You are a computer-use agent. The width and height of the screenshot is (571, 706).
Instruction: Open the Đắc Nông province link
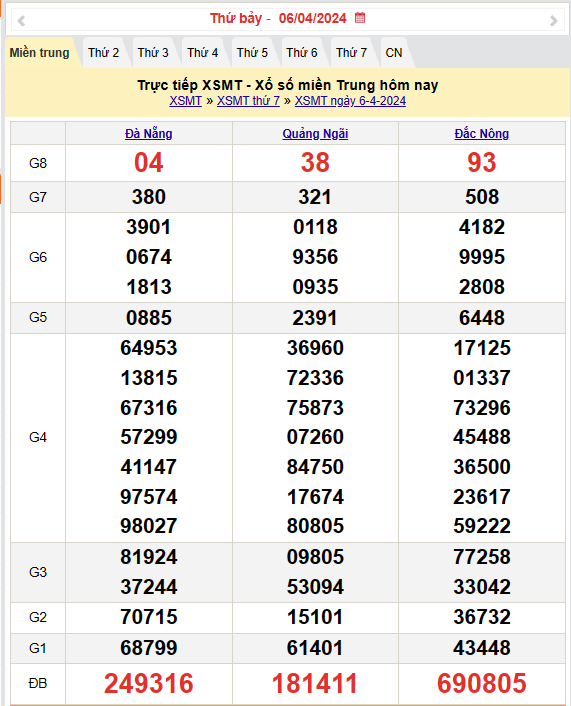[x=482, y=134]
